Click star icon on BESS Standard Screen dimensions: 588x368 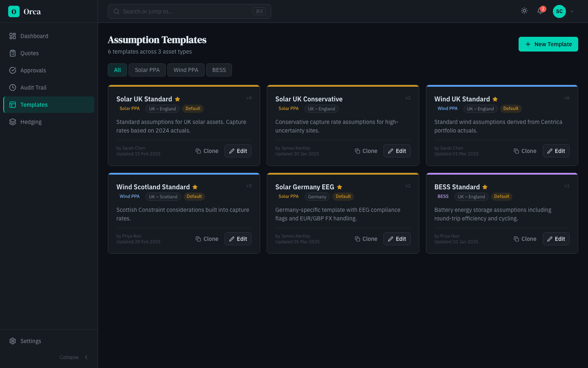point(485,187)
